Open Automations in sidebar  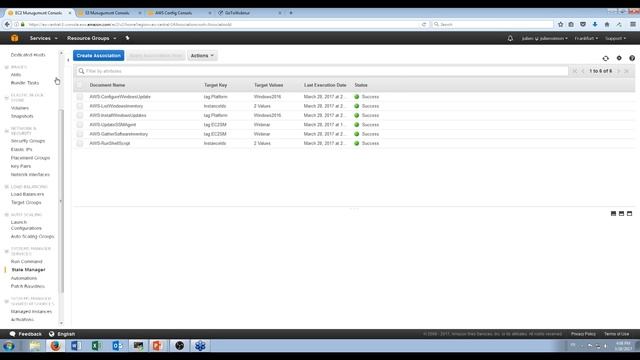click(24, 278)
